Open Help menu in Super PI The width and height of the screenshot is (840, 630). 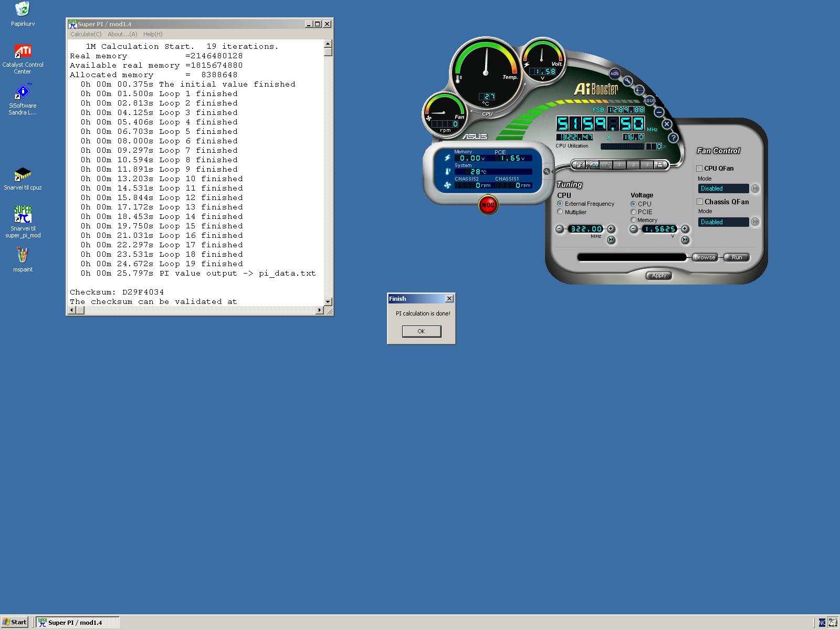(153, 34)
